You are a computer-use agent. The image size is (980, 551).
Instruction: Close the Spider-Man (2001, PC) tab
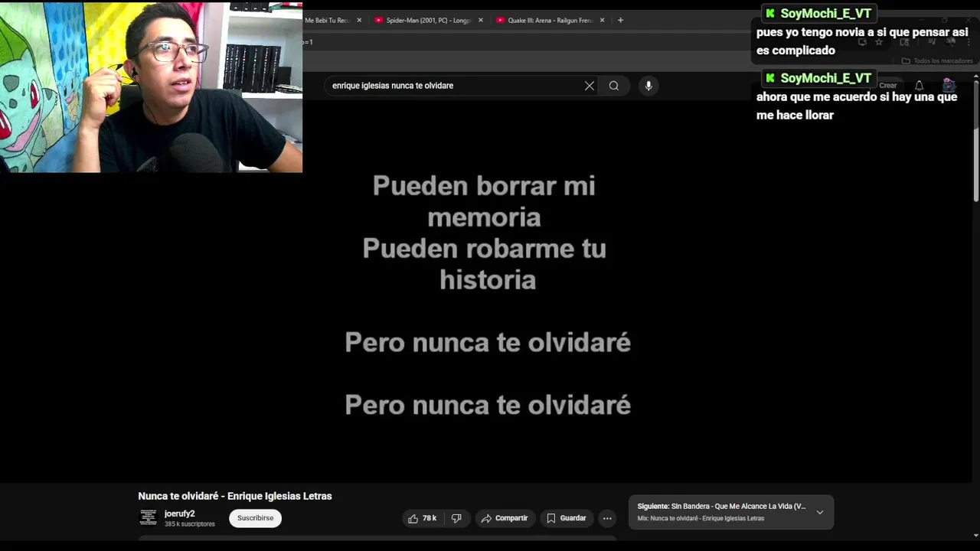pyautogui.click(x=481, y=20)
